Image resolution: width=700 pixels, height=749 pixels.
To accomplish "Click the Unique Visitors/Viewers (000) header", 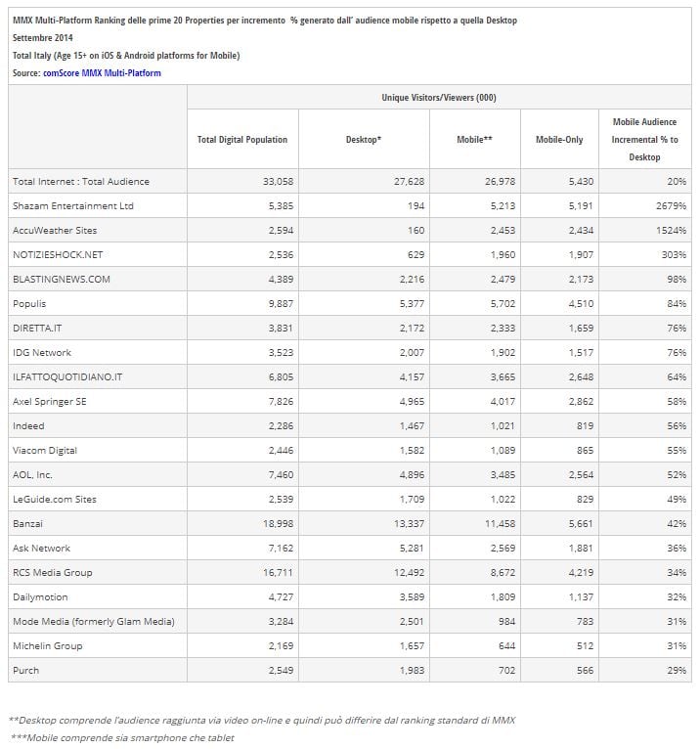I will (438, 98).
